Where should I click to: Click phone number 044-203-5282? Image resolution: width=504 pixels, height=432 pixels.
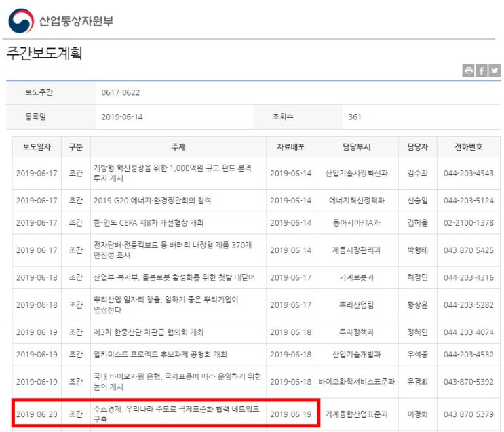(468, 305)
